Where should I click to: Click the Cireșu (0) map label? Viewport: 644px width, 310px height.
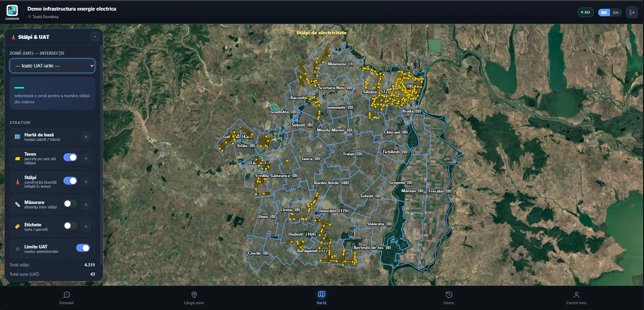[x=291, y=210]
